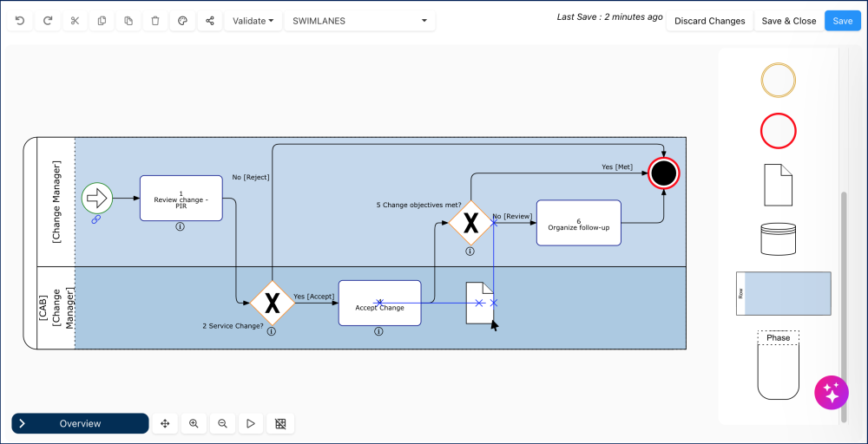The height and width of the screenshot is (444, 868).
Task: Click the play simulation icon
Action: pyautogui.click(x=251, y=423)
